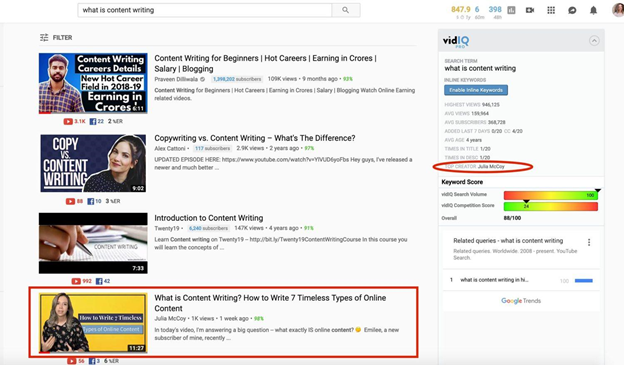Open Julia McCoy 'What is Content Writing' thumbnail
The width and height of the screenshot is (624, 365).
93,323
